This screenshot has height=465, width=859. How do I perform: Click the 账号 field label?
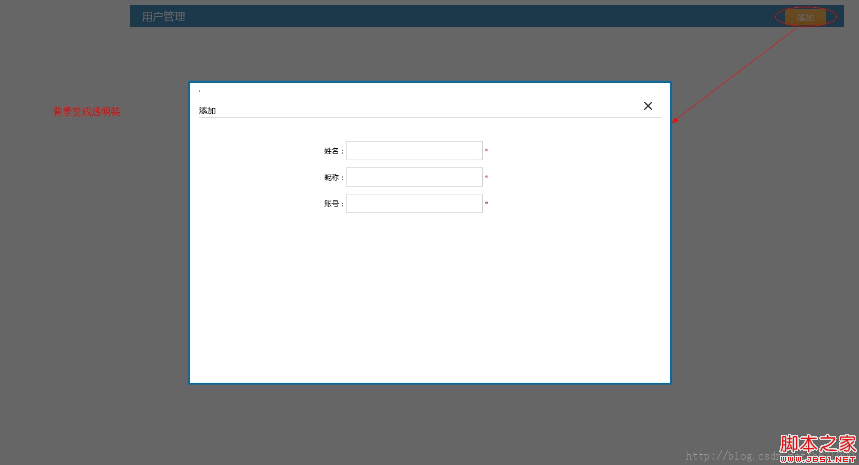pos(332,204)
